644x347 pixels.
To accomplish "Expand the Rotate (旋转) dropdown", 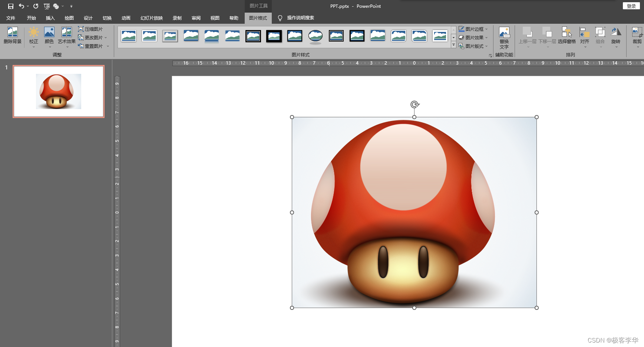I will [616, 35].
